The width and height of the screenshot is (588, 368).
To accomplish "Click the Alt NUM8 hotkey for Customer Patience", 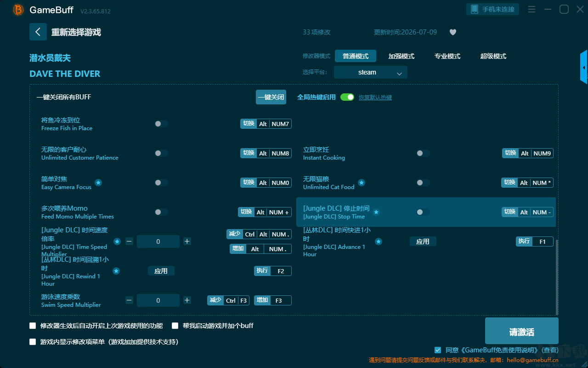I will (x=266, y=153).
